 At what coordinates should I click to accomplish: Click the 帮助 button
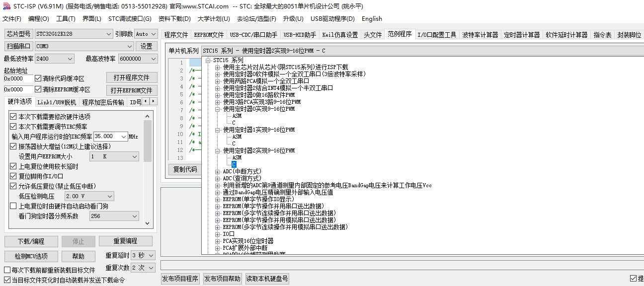click(78, 256)
